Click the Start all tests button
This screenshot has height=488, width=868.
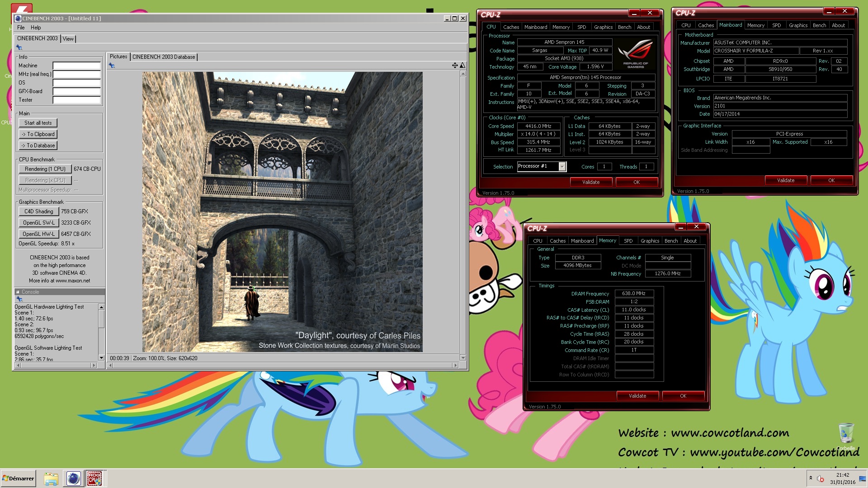[38, 123]
